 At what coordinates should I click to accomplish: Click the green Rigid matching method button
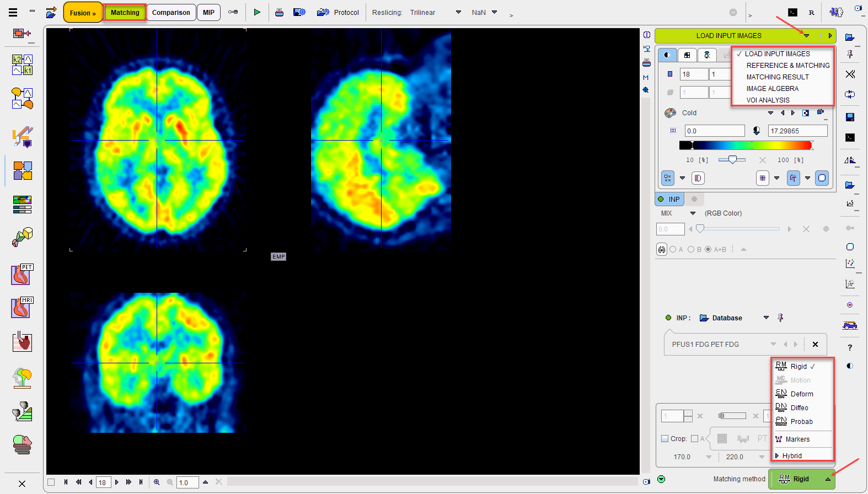click(801, 479)
